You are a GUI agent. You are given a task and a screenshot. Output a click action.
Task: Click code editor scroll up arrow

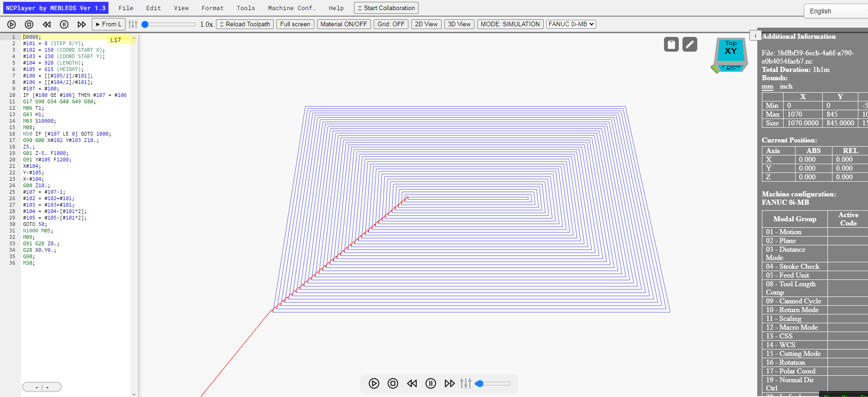click(134, 38)
